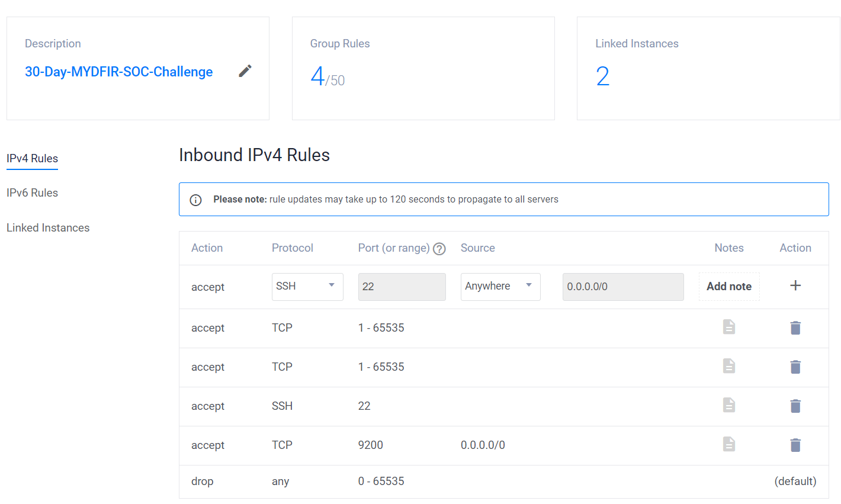This screenshot has width=841, height=504.
Task: Delete the second TCP 1 - 65535 rule
Action: click(x=795, y=367)
